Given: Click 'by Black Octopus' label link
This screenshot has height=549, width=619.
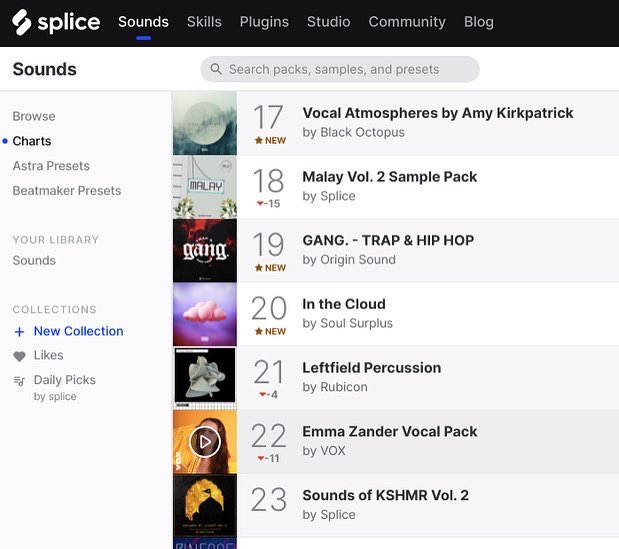Looking at the screenshot, I should (353, 133).
